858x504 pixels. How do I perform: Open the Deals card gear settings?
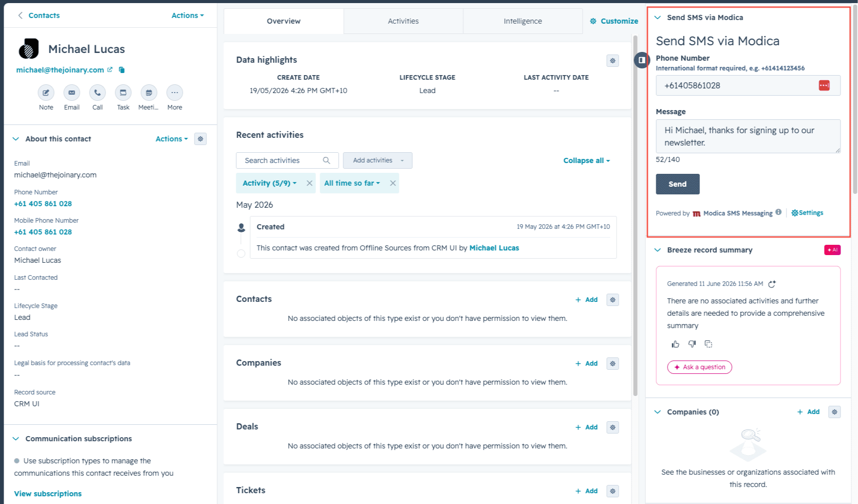click(x=612, y=427)
